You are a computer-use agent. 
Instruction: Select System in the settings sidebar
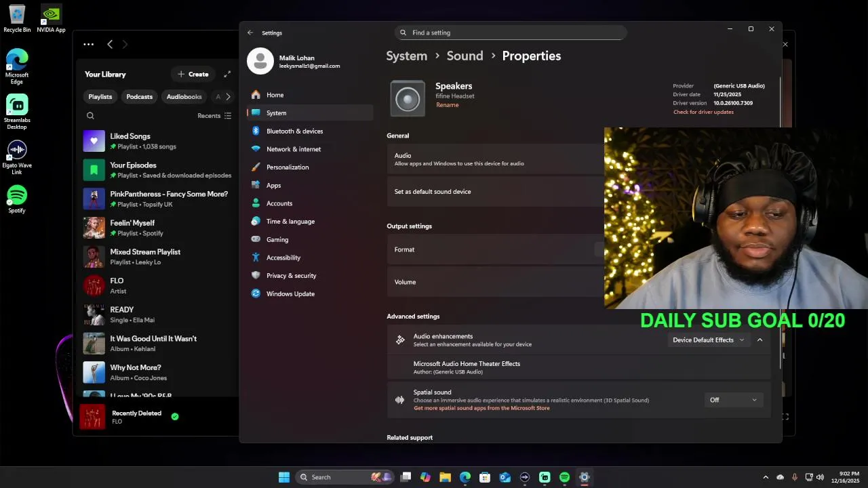point(310,113)
